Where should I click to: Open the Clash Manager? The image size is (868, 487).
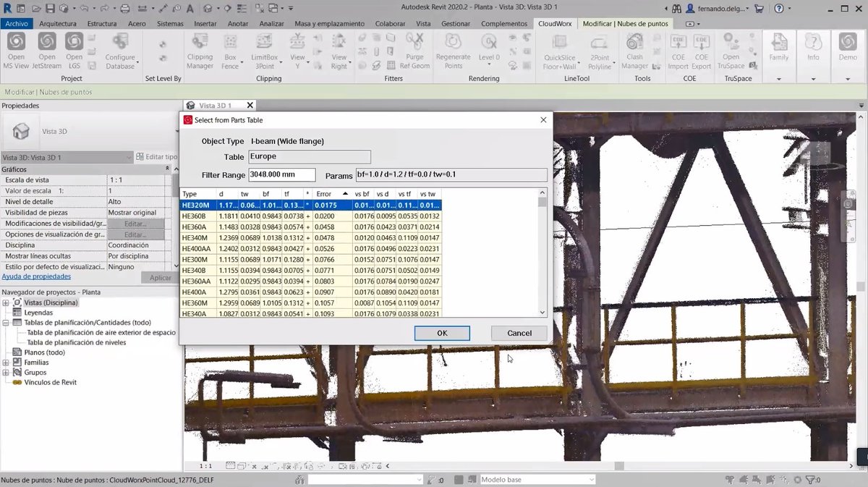tap(634, 51)
